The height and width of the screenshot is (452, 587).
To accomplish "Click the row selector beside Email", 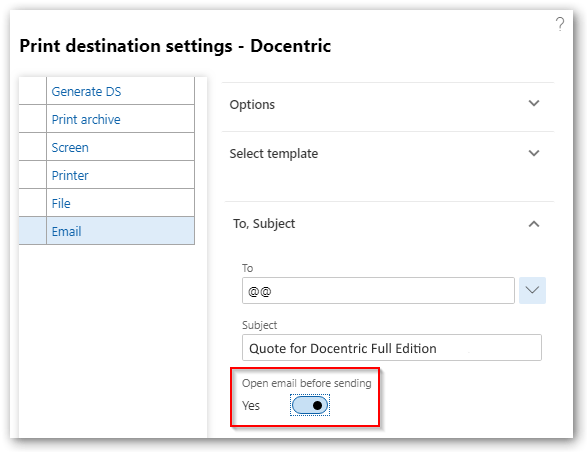I will tap(33, 231).
